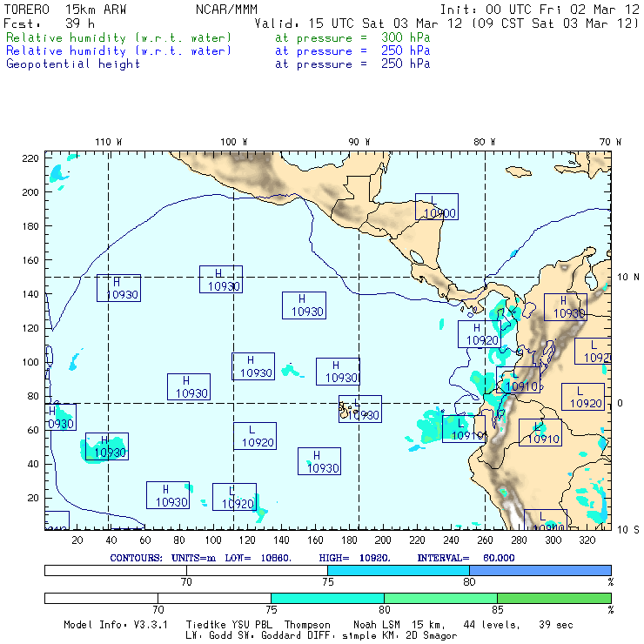Screen dimensions: 644x644
Task: Click the 'L 10900' contour label over Honduras
Action: pos(437,206)
